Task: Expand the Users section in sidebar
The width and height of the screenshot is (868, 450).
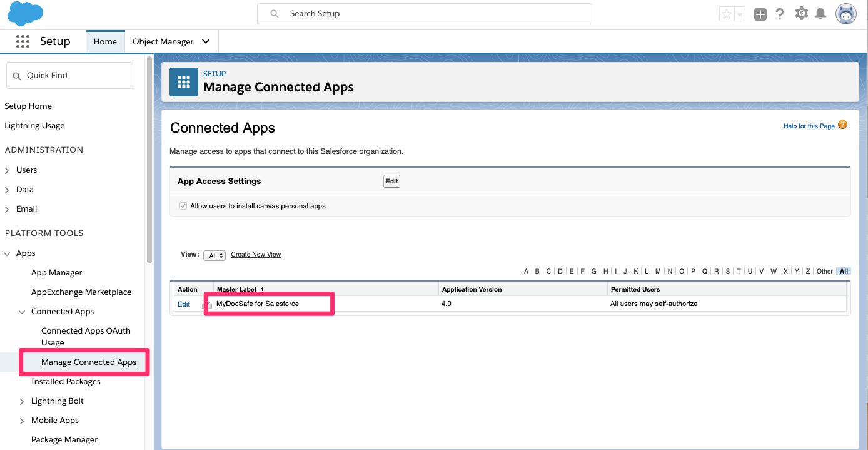Action: 7,170
